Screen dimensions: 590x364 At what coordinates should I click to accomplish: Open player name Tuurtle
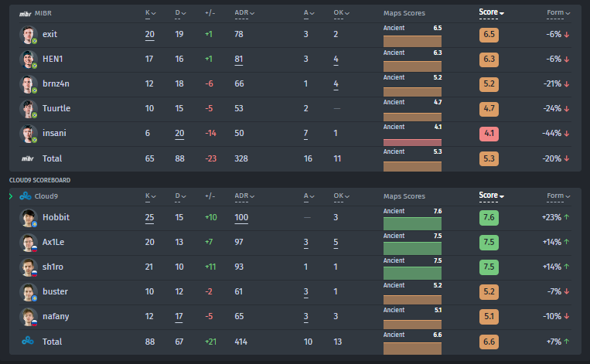[x=56, y=109]
